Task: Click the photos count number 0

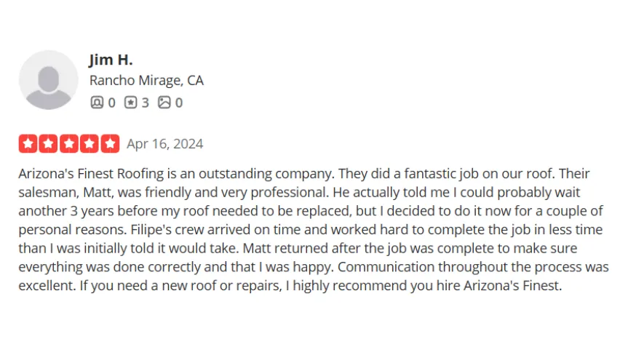Action: [179, 103]
